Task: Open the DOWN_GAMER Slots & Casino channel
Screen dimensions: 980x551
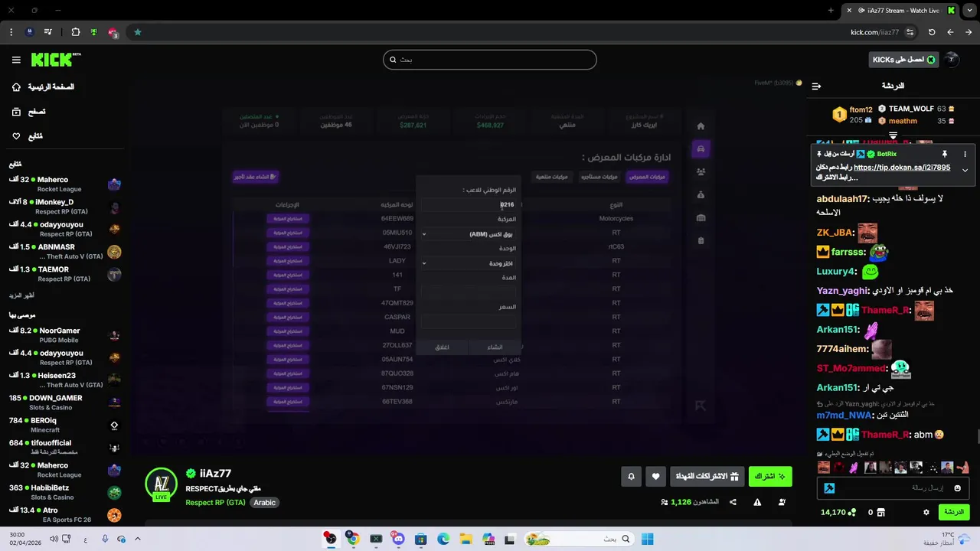Action: click(65, 403)
